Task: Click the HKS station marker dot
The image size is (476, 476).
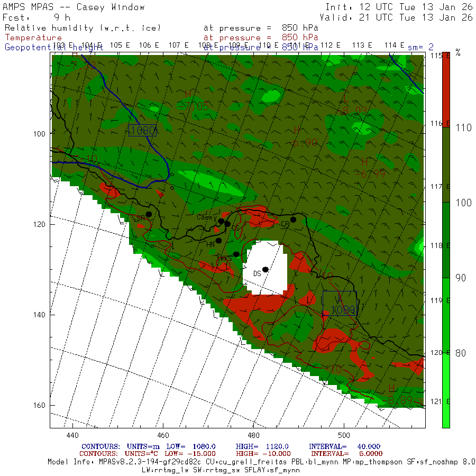Action: tap(236, 254)
